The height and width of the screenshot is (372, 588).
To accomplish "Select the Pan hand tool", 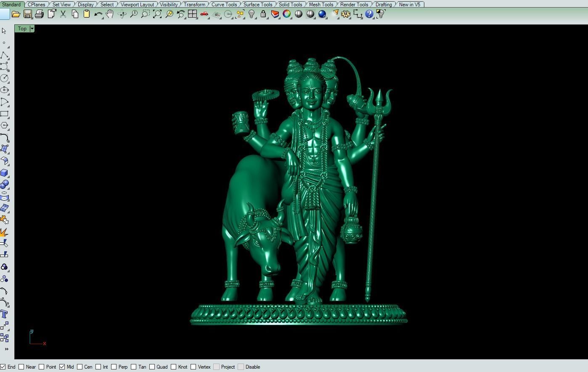I will coord(110,14).
